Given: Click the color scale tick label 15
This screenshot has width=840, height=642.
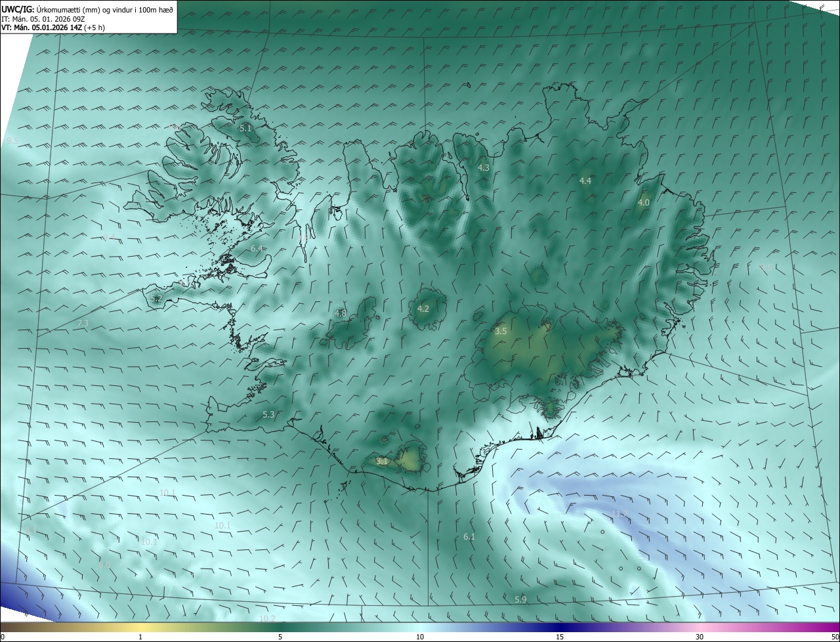Looking at the screenshot, I should point(560,637).
